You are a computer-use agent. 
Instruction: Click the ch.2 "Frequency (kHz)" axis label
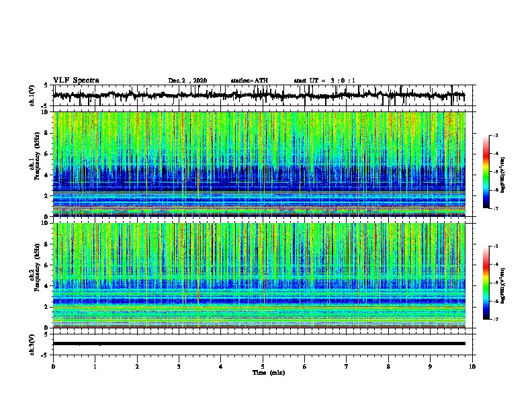pos(36,267)
